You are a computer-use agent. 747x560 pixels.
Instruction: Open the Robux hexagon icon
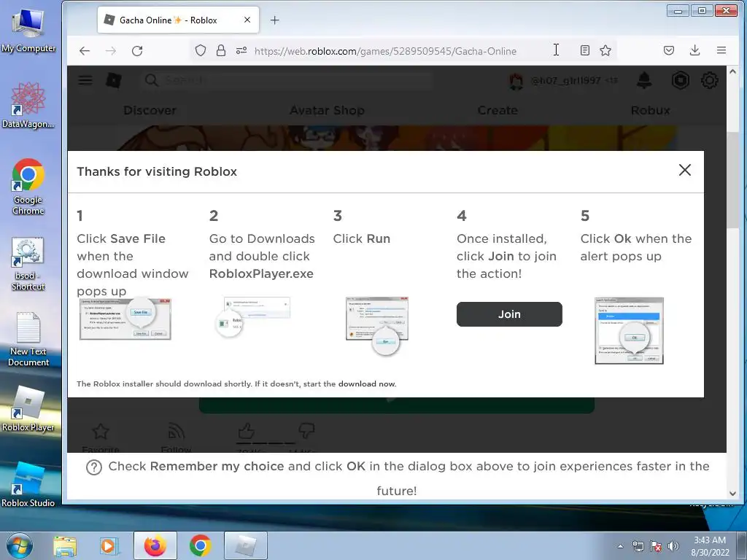point(681,80)
